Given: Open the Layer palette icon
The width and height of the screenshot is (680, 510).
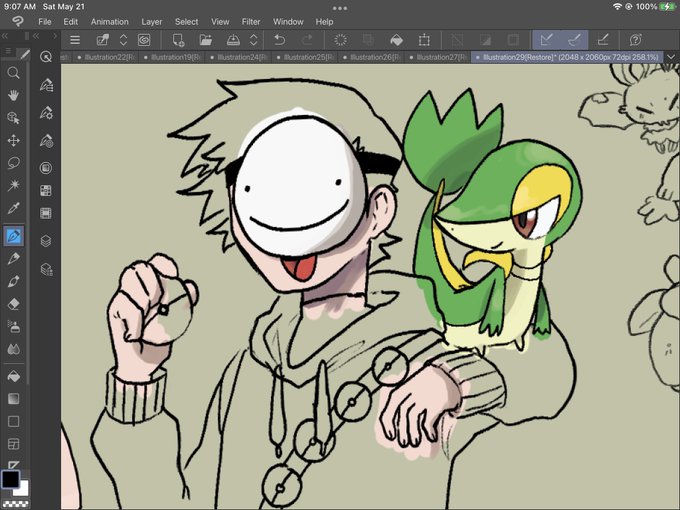Looking at the screenshot, I should coord(46,241).
